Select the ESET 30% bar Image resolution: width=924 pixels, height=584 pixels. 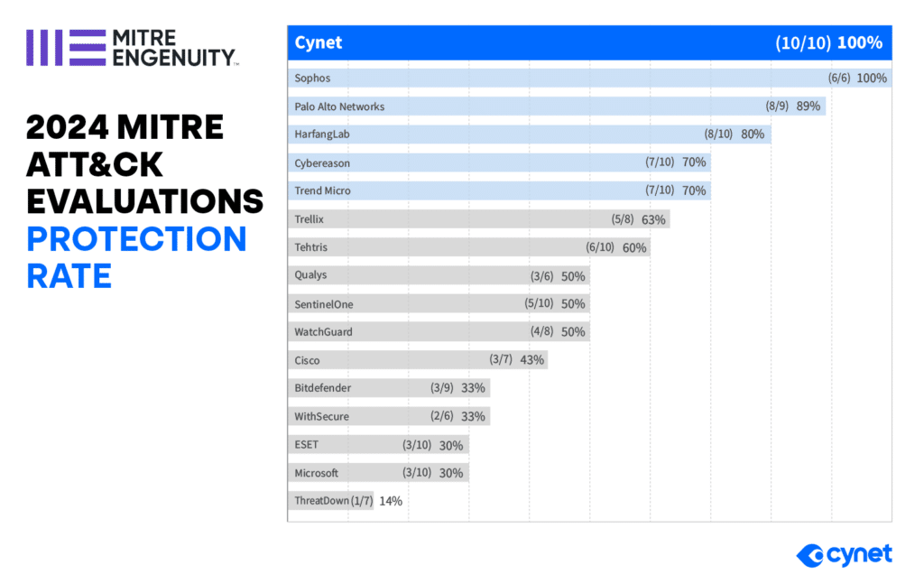[378, 445]
